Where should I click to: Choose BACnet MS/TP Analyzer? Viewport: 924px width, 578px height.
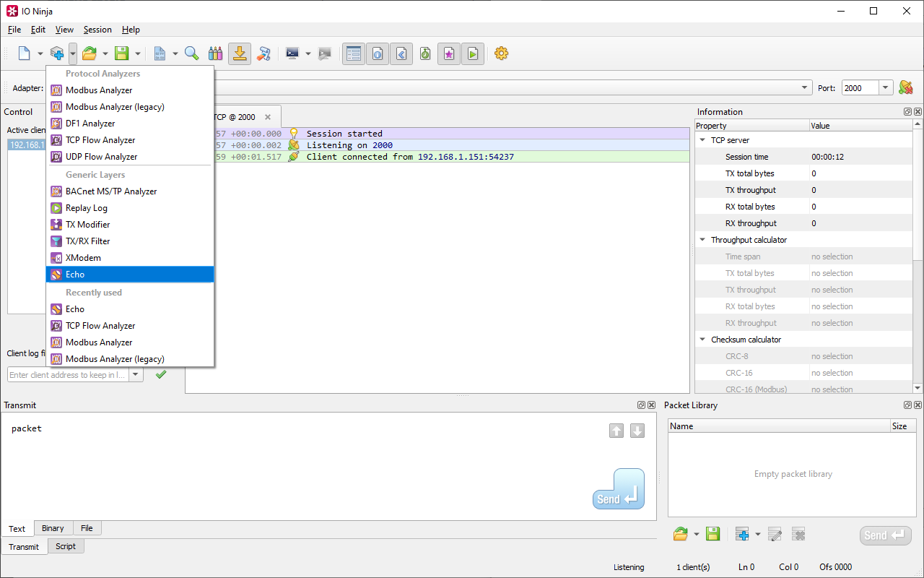(130, 191)
